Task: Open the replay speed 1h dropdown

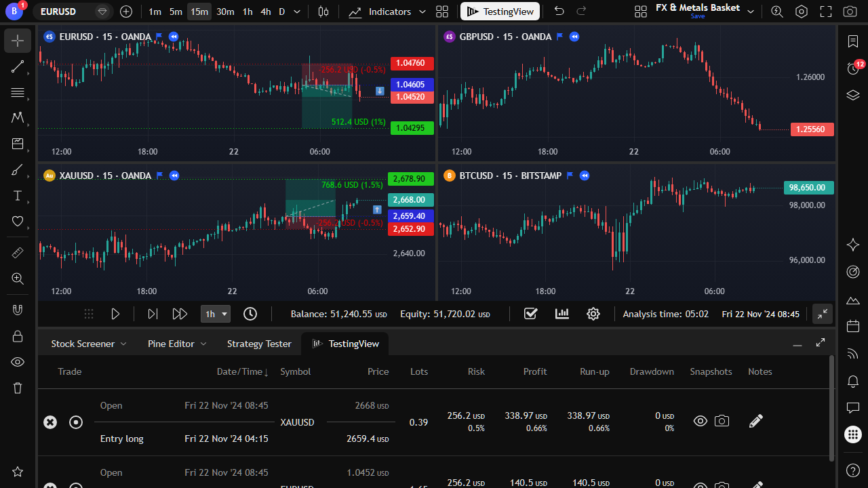Action: point(216,314)
